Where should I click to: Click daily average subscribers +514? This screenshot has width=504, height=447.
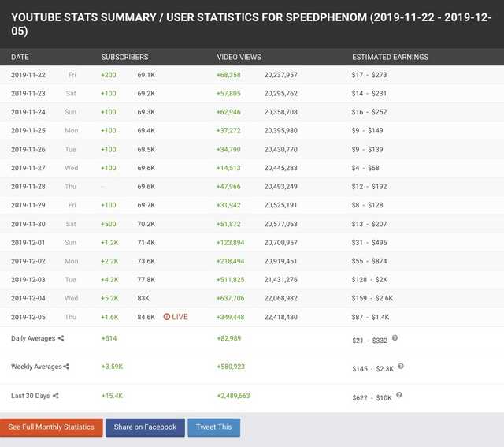pyautogui.click(x=109, y=338)
